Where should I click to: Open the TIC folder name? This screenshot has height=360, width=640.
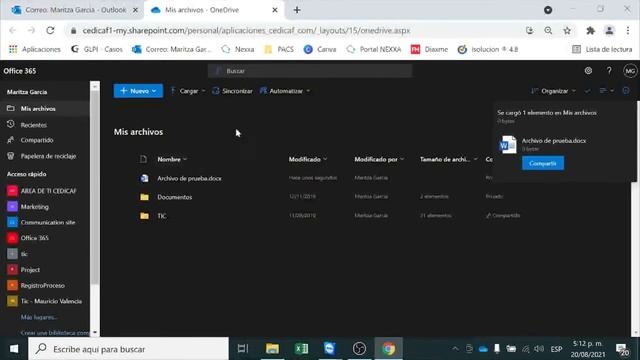[162, 216]
